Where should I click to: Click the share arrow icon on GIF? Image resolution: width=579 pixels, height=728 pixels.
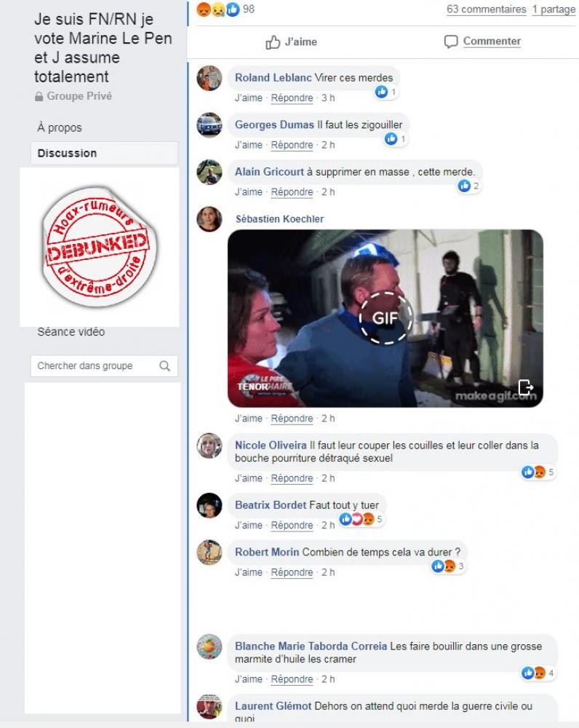point(525,387)
